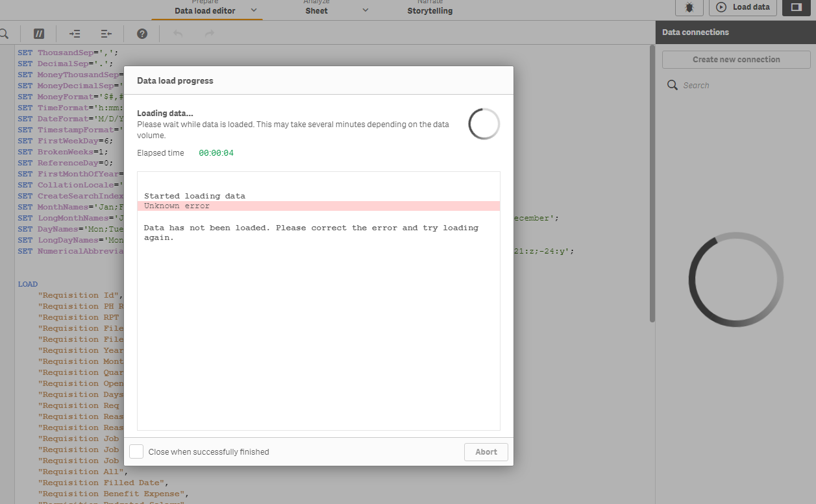The image size is (816, 504).
Task: Indent the script with the indent icon
Action: pyautogui.click(x=75, y=33)
